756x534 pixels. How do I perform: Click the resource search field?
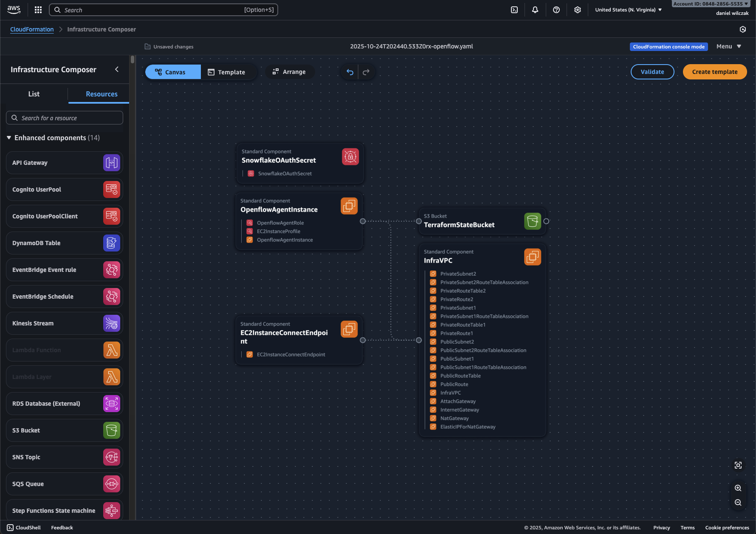point(65,118)
